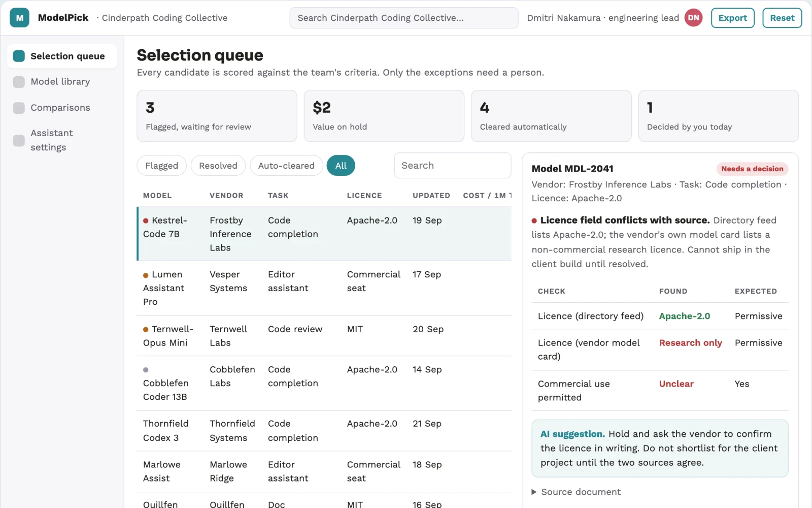Click the Research only found value

coord(690,343)
